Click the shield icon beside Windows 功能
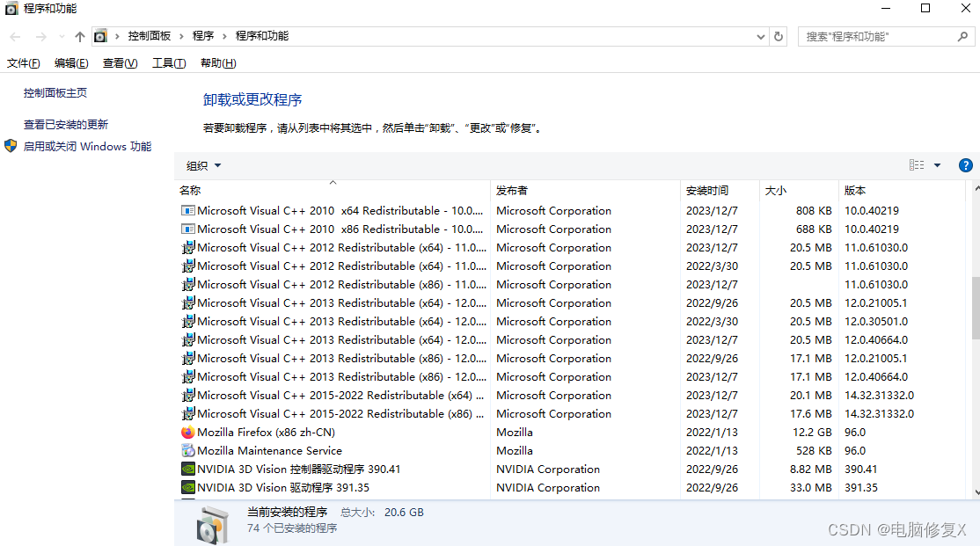Image resolution: width=980 pixels, height=546 pixels. tap(11, 146)
